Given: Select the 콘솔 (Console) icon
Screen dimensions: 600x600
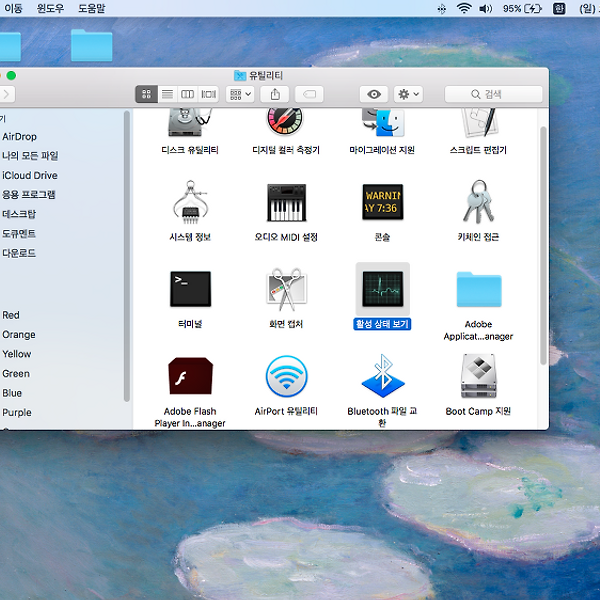Looking at the screenshot, I should pos(382,203).
